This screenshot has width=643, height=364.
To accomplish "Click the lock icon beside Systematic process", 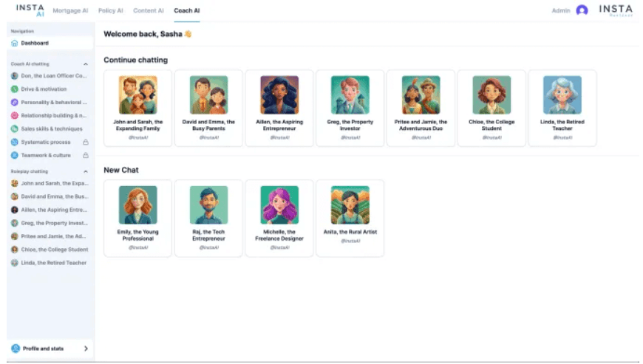I will click(86, 142).
